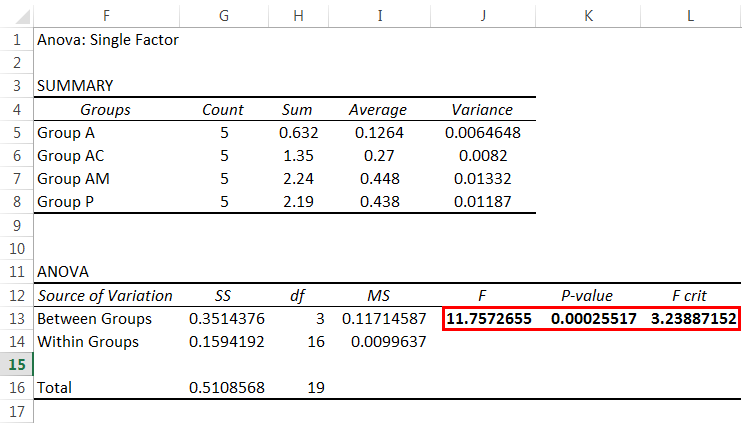Click Group AM average 0.448
The image size is (742, 423).
(380, 179)
